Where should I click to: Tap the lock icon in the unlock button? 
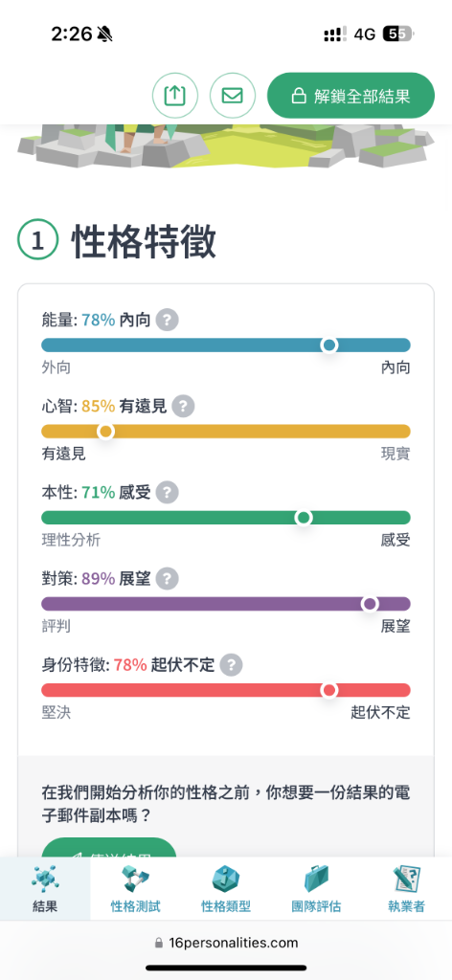[298, 97]
